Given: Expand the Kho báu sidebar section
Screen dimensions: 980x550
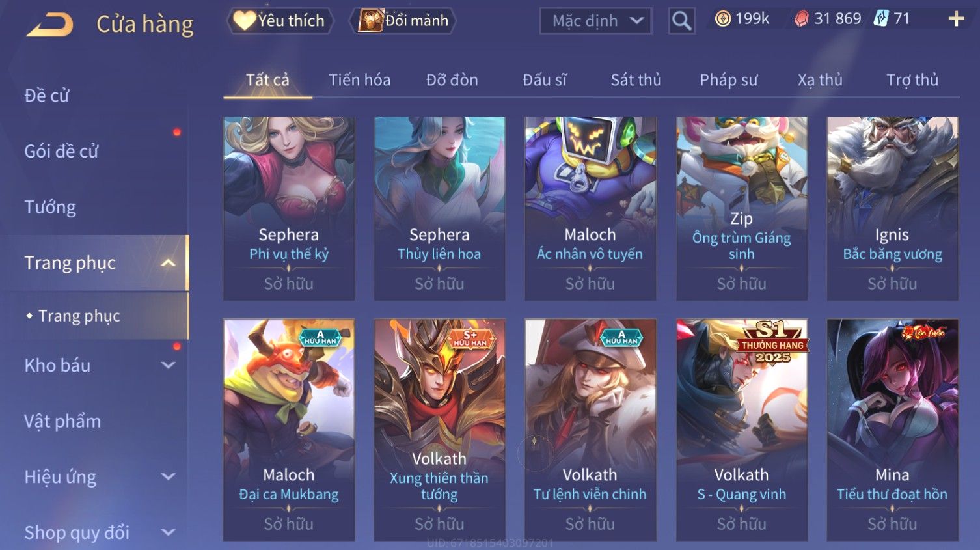Looking at the screenshot, I should 168,365.
